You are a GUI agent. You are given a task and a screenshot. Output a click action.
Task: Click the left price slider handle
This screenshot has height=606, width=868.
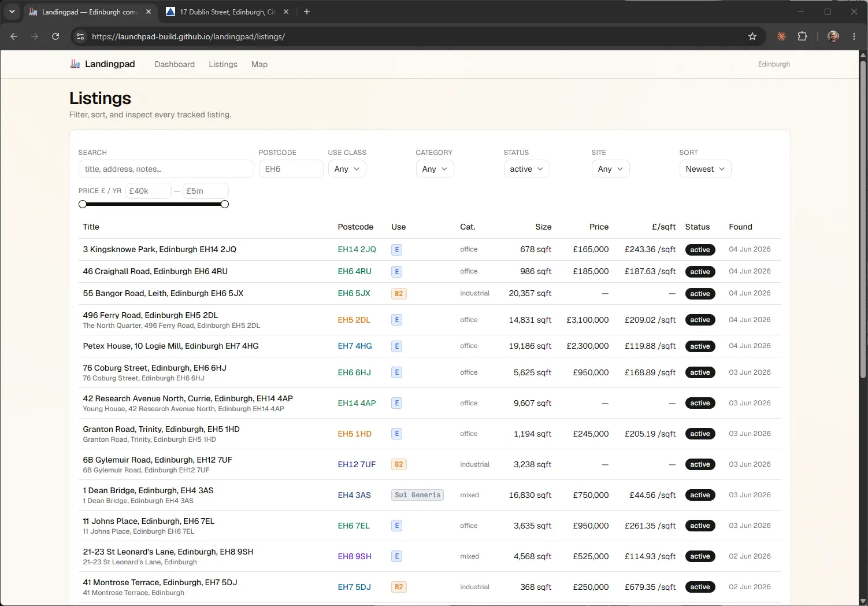[x=83, y=204]
